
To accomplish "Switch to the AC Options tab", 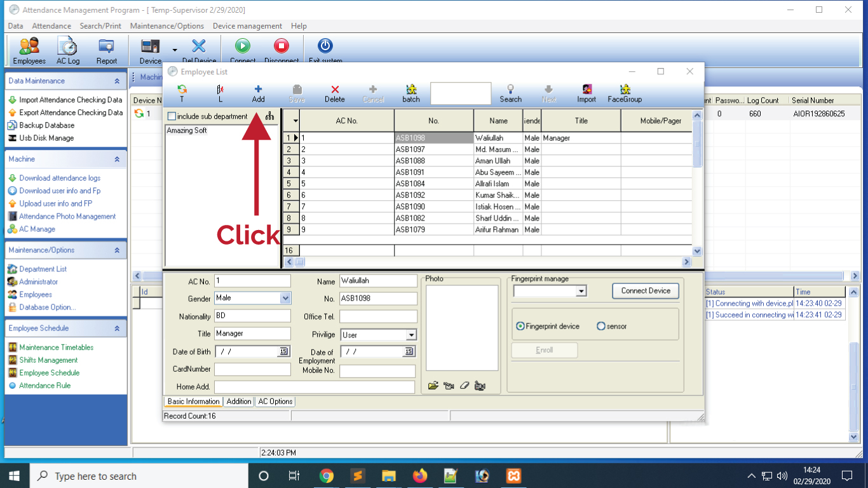I will click(x=275, y=402).
